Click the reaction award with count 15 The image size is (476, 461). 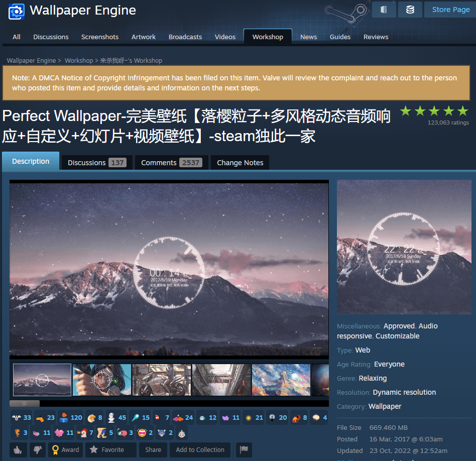point(140,418)
